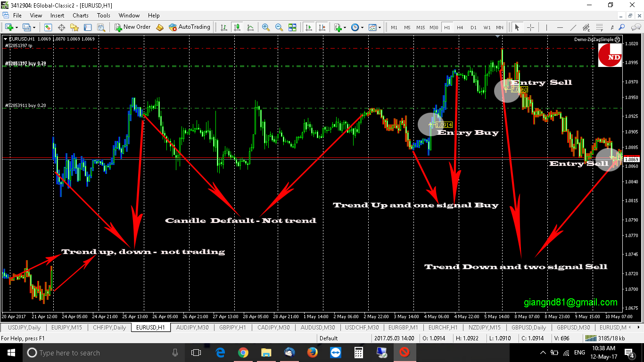
Task: Tile chart windows icon
Action: pyautogui.click(x=292, y=27)
